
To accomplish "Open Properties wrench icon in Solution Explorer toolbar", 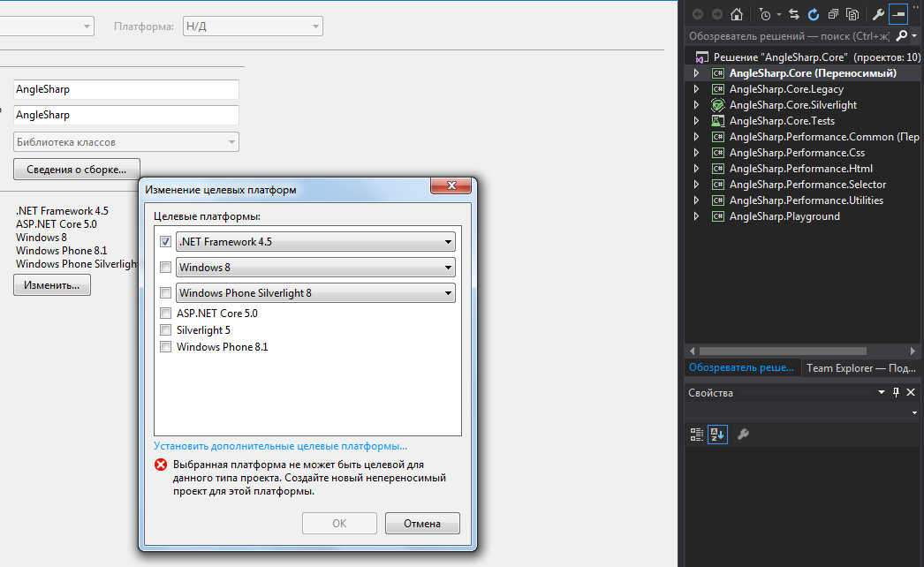I will (x=878, y=15).
